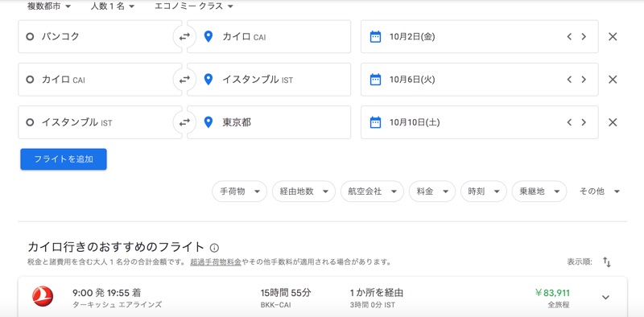
Task: Edit the イスタンブール IST origin field in third row
Action: click(100, 122)
